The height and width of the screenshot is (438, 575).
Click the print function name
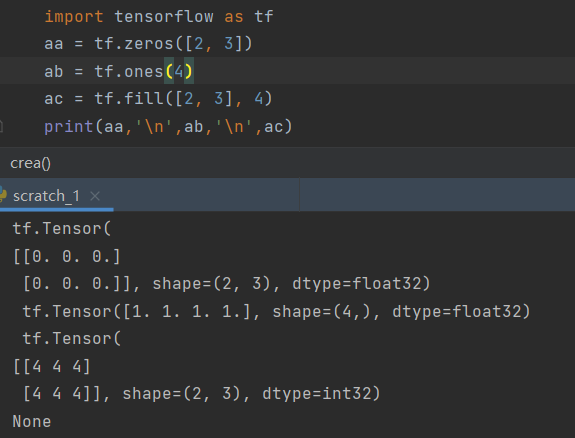pyautogui.click(x=69, y=127)
